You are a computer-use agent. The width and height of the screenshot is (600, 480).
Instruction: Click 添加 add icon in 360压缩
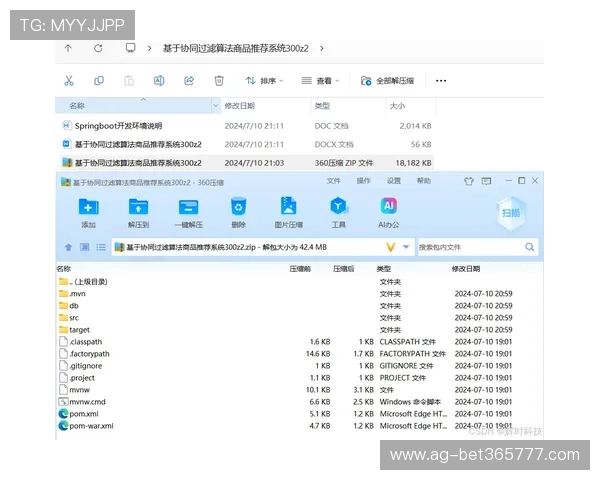[88, 213]
